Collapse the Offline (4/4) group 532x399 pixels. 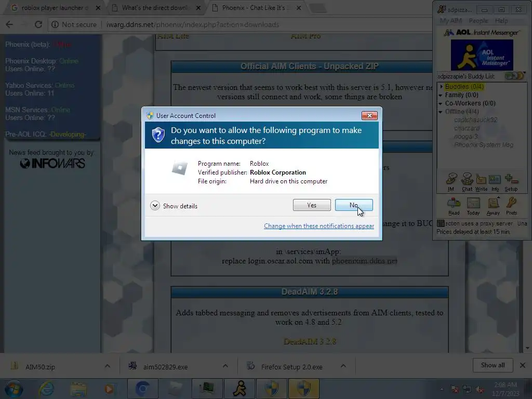click(x=441, y=112)
